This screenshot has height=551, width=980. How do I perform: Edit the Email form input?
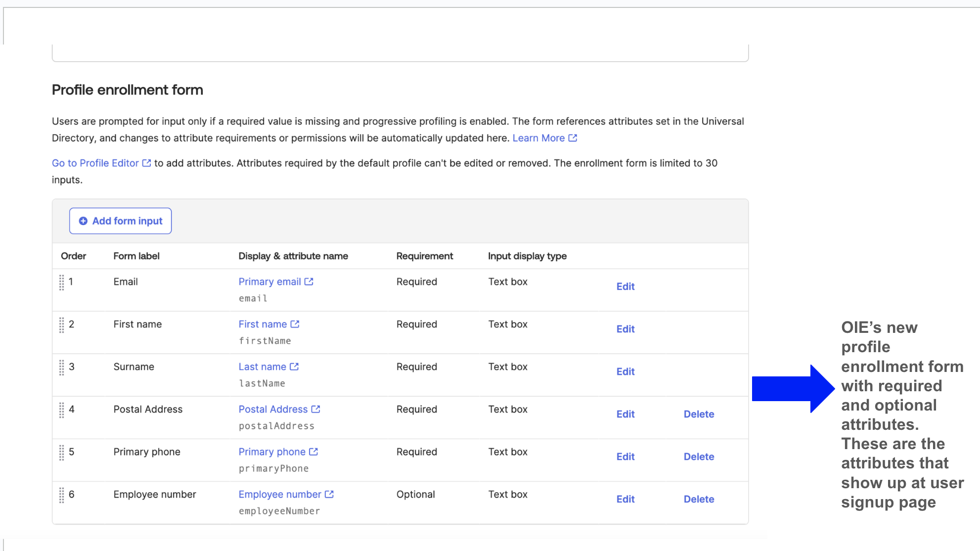click(x=625, y=286)
